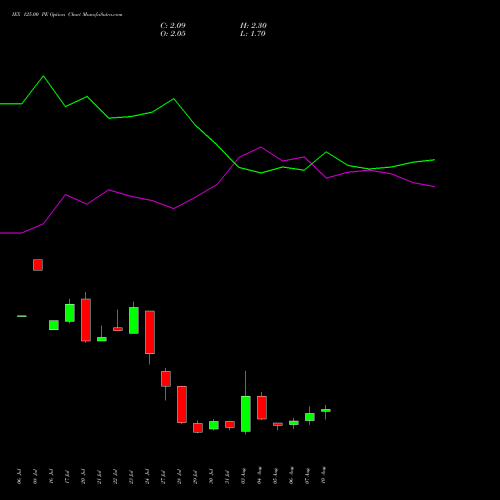Select the 03 Aug date label
Viewport: 500px width, 500px height.
click(243, 476)
